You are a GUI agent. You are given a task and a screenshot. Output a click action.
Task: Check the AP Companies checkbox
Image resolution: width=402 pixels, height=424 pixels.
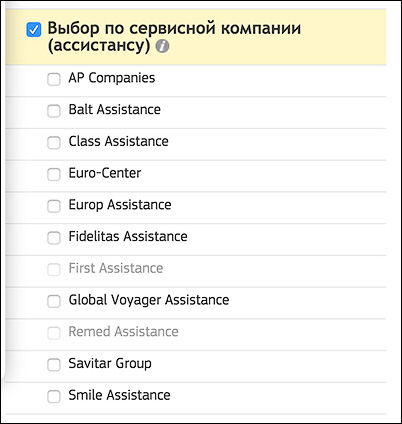tap(54, 79)
